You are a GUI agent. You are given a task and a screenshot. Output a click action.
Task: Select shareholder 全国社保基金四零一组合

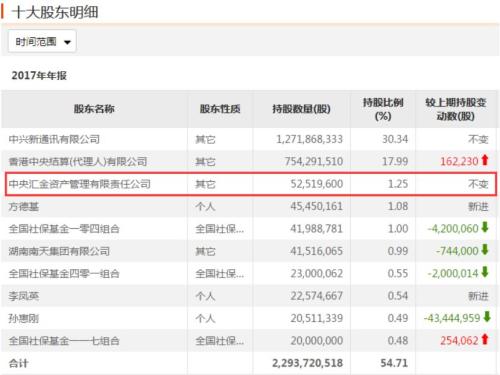click(64, 274)
